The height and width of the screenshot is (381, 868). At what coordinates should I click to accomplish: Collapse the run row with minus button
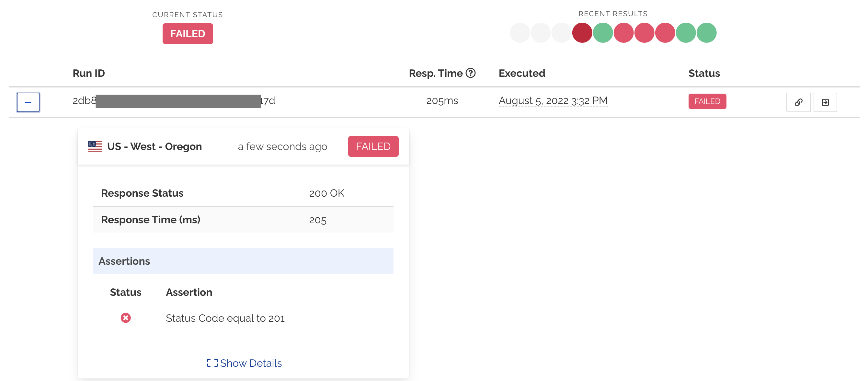[x=28, y=102]
